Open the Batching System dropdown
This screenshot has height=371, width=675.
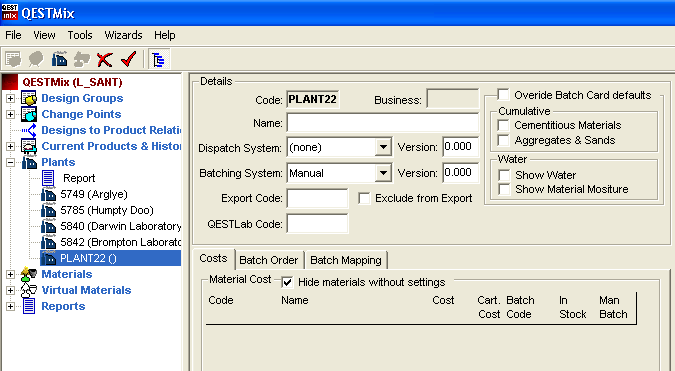tap(383, 173)
